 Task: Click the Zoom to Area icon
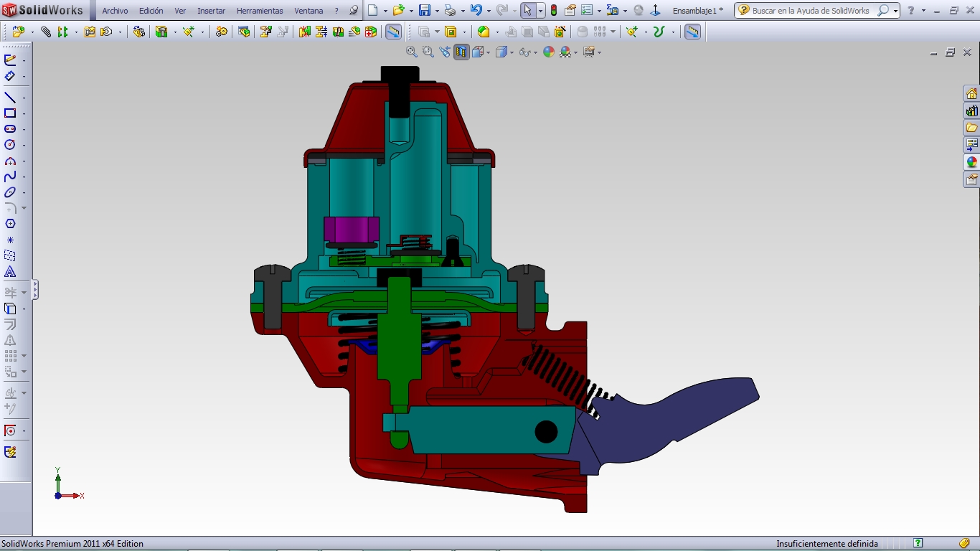tap(428, 52)
